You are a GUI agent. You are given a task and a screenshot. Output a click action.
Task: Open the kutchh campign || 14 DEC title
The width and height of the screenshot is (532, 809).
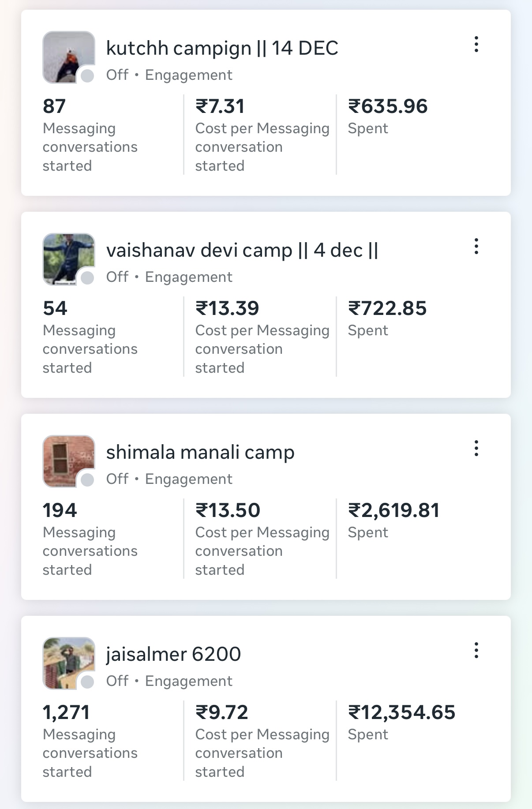pyautogui.click(x=222, y=48)
